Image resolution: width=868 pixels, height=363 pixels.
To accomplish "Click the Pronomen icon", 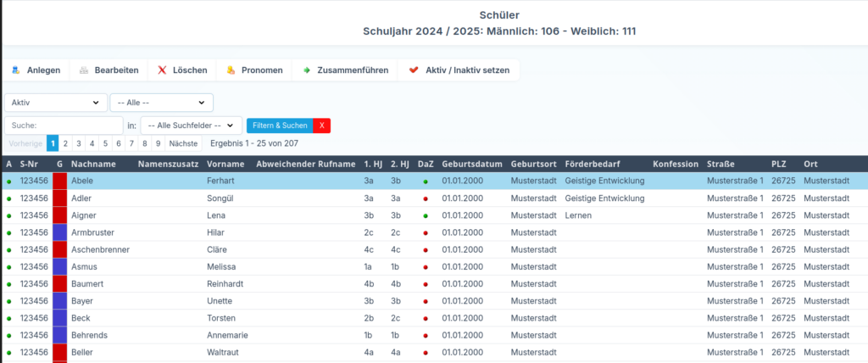I will (x=231, y=70).
